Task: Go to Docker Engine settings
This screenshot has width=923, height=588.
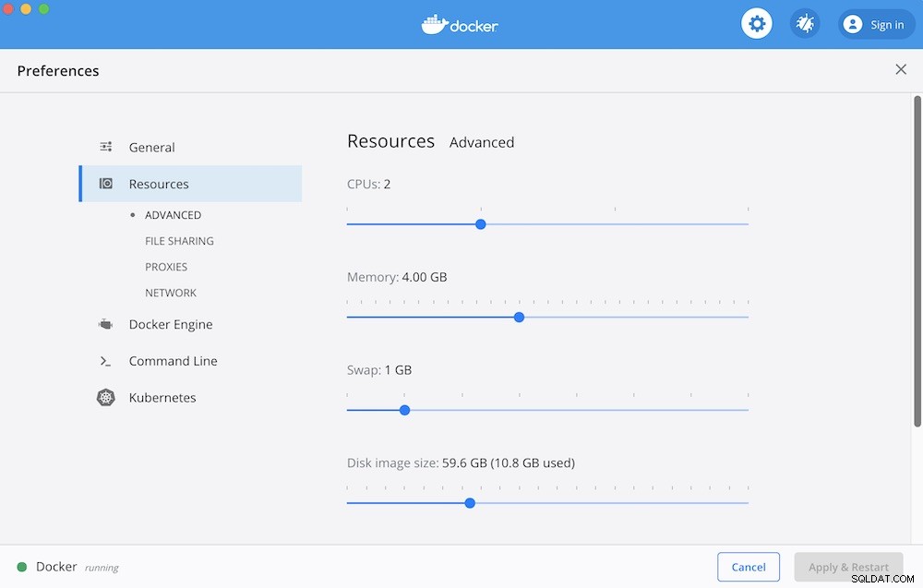Action: [171, 324]
